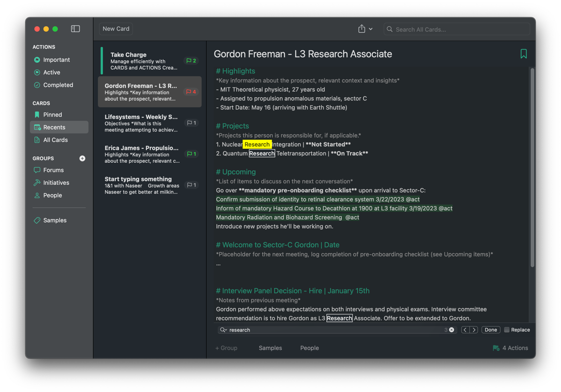Open the share options dropdown arrow

coord(371,29)
